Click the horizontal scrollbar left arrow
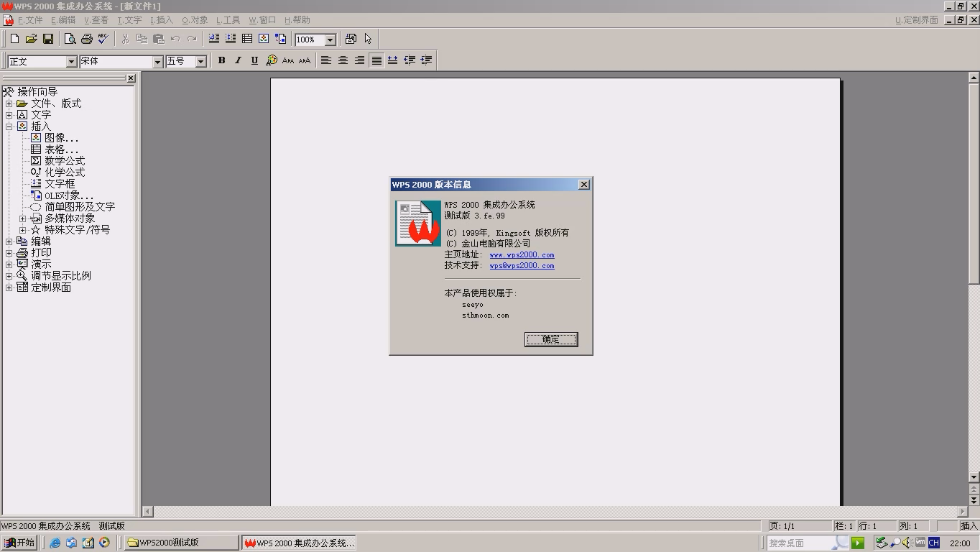Image resolution: width=980 pixels, height=552 pixels. coord(147,511)
